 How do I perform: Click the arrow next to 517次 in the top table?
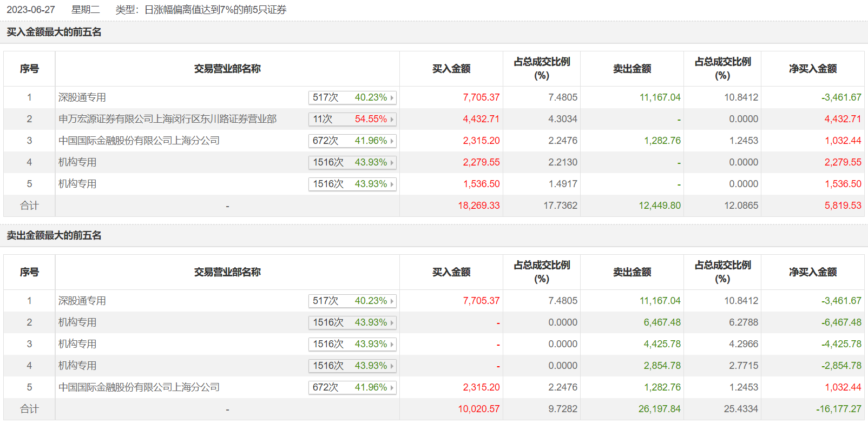(392, 97)
